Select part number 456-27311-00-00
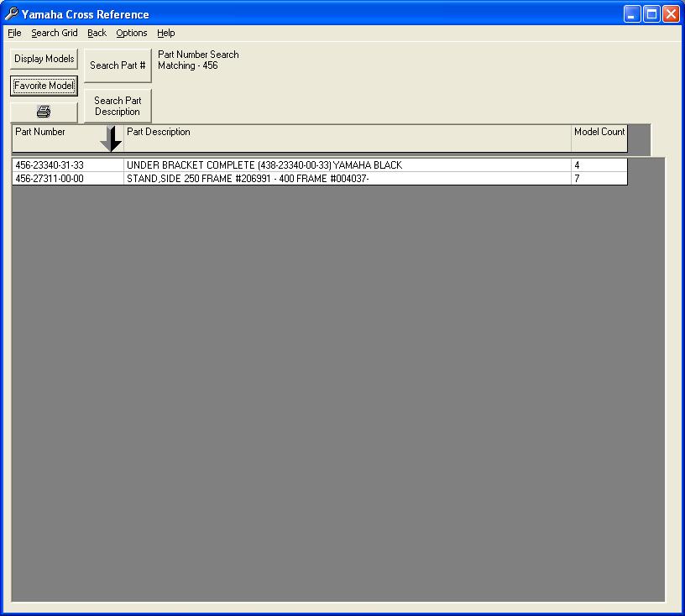Screen dimensions: 685x616 (68, 178)
